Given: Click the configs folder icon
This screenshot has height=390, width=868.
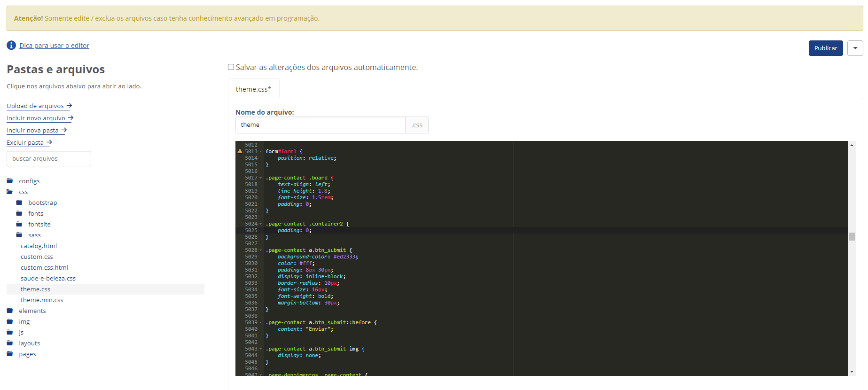Looking at the screenshot, I should point(10,181).
